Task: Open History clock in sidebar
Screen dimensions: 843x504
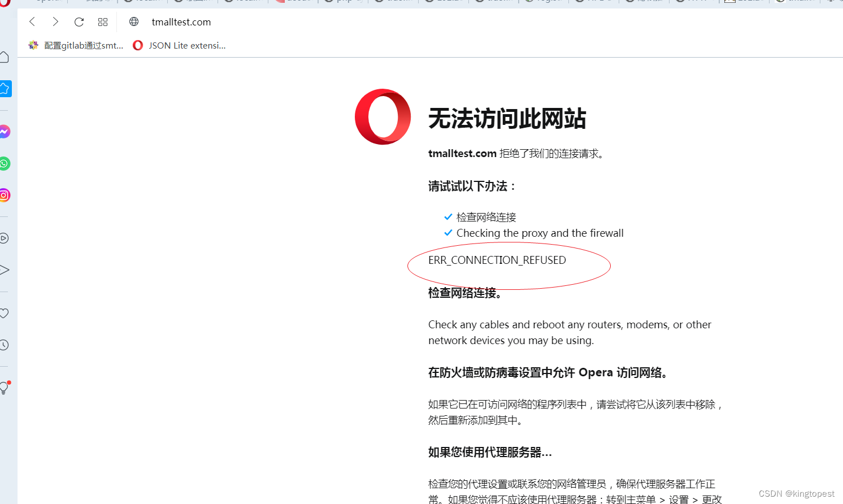Action: pos(4,345)
